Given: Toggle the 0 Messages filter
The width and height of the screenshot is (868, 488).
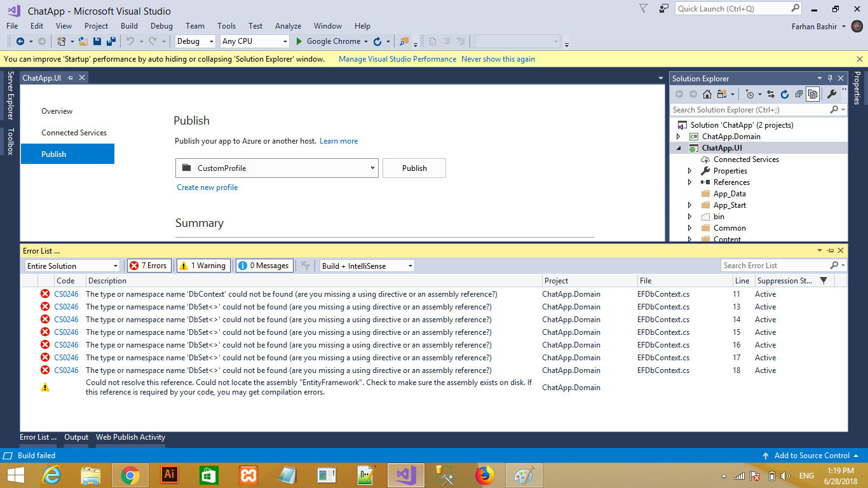Looking at the screenshot, I should pyautogui.click(x=264, y=266).
